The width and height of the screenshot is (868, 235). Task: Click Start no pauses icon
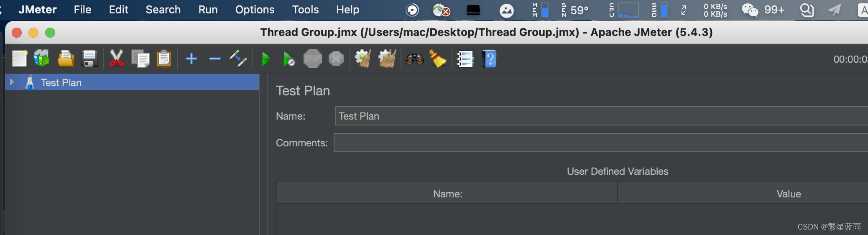point(288,59)
